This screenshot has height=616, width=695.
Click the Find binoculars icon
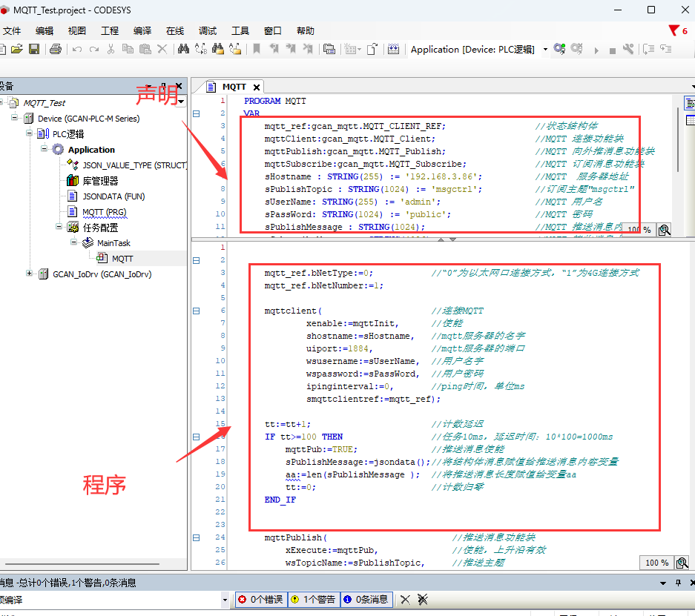click(x=183, y=50)
